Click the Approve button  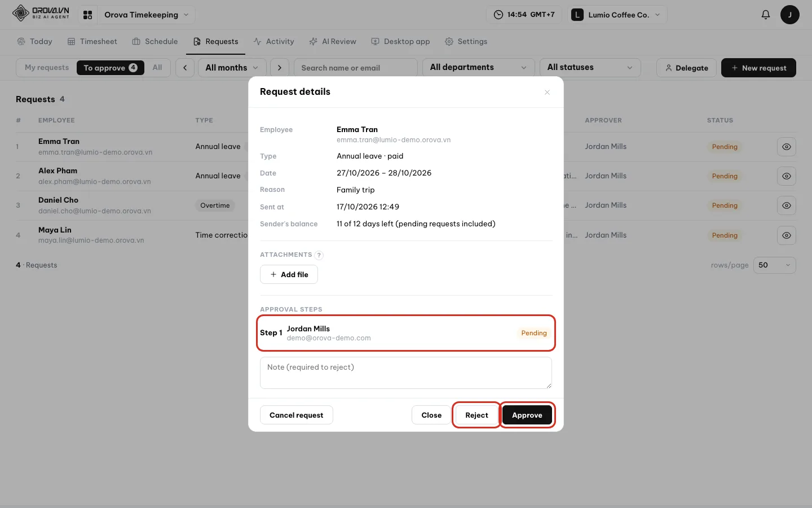coord(527,415)
